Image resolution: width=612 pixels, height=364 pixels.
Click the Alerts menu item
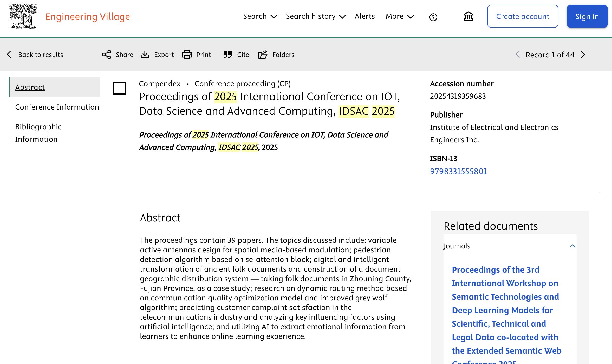point(364,16)
